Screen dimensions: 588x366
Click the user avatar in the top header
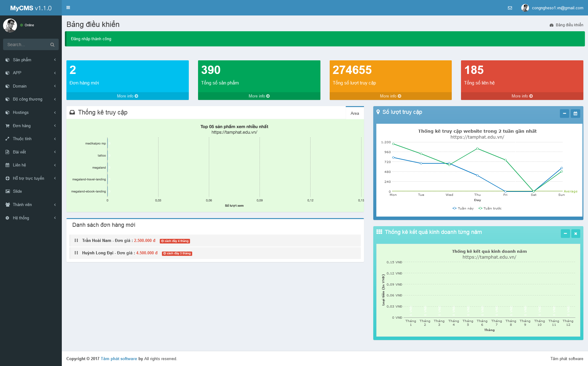(x=525, y=8)
